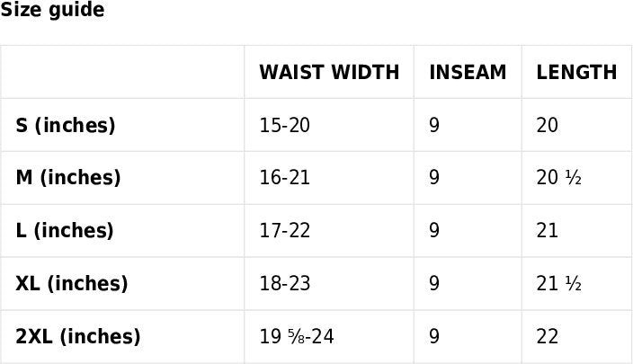Click the length value 20 for size S
This screenshot has width=633, height=364.
click(x=547, y=126)
